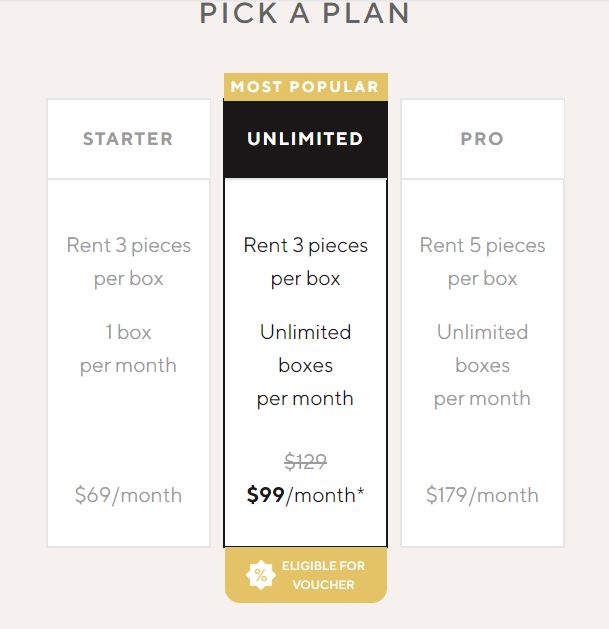Click the $69/month Starter price
The width and height of the screenshot is (609, 629).
tap(128, 495)
